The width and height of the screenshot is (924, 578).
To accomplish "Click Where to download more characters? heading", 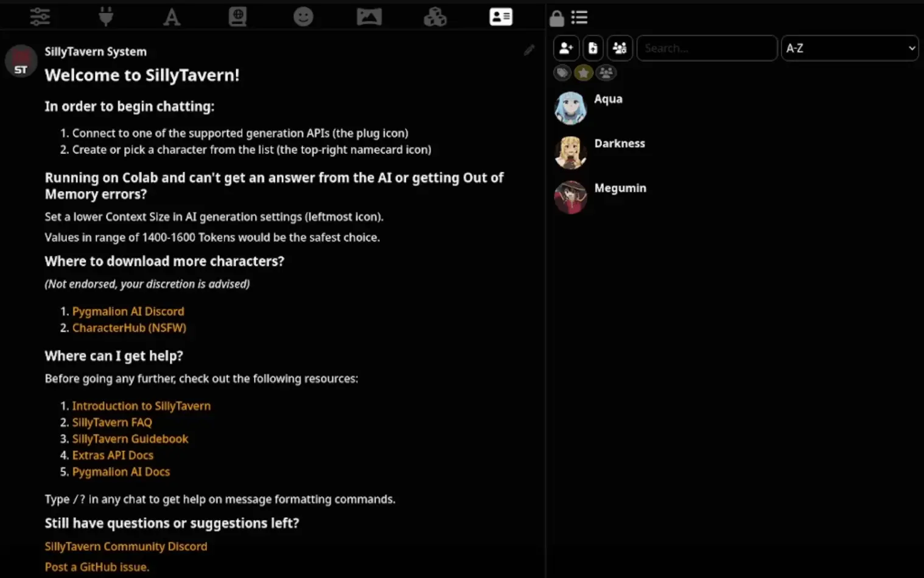I will pyautogui.click(x=164, y=261).
